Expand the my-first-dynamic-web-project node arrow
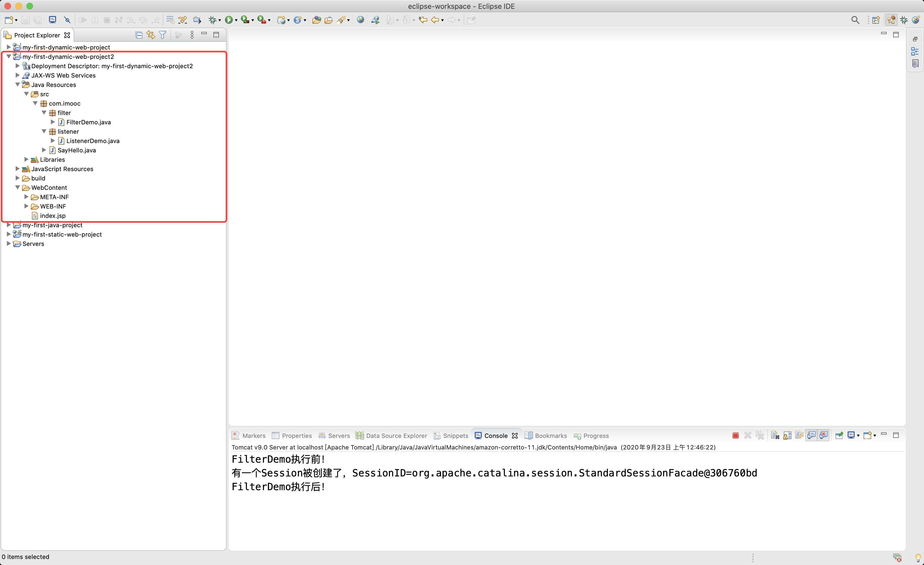The width and height of the screenshot is (924, 565). point(9,47)
